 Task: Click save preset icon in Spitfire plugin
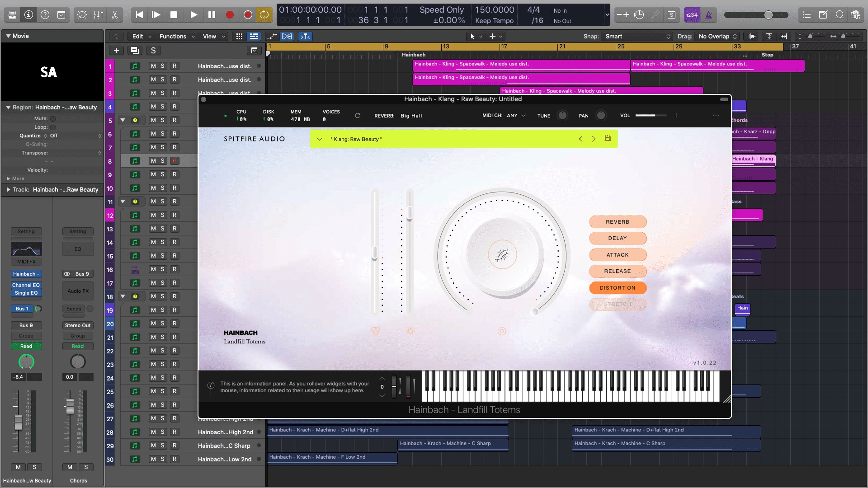coord(608,138)
